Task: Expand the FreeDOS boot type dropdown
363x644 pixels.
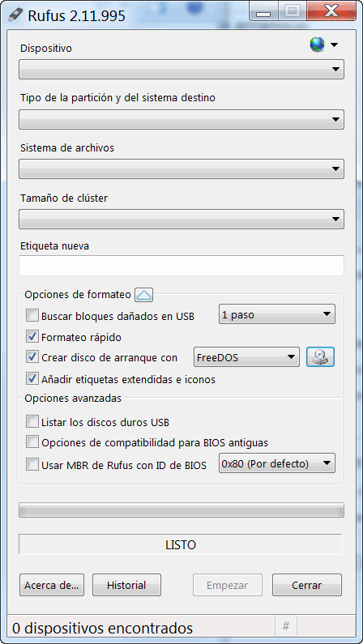Action: [x=246, y=357]
